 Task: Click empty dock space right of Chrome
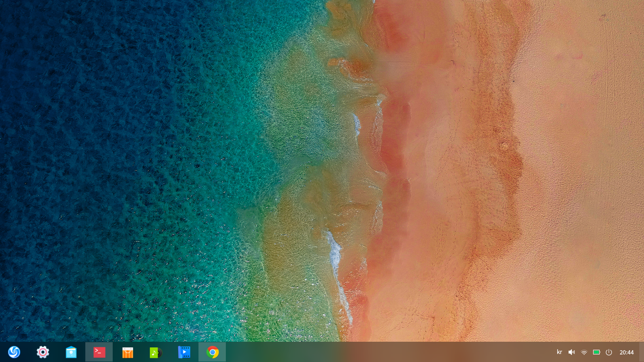377,352
